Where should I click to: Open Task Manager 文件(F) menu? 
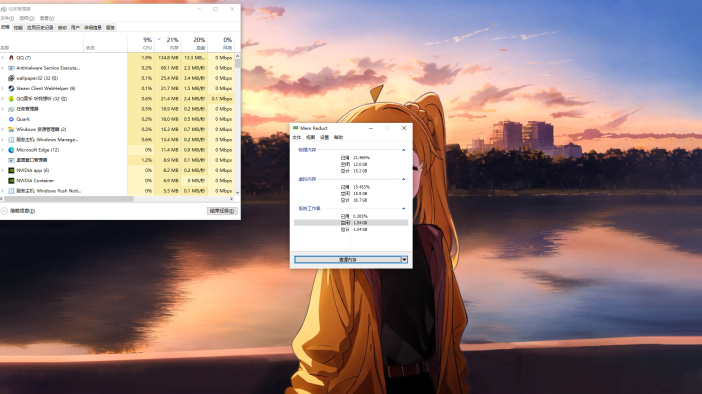point(7,18)
